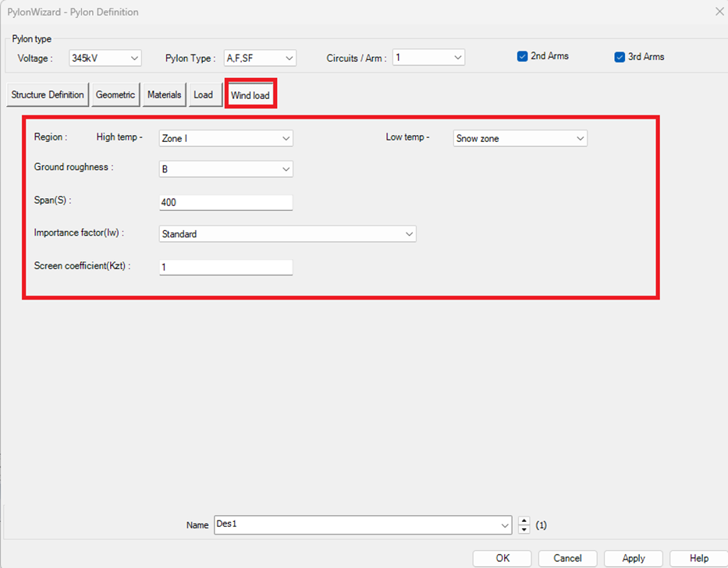Expand the Ground roughness dropdown
Screen dimensions: 728x568
226,169
